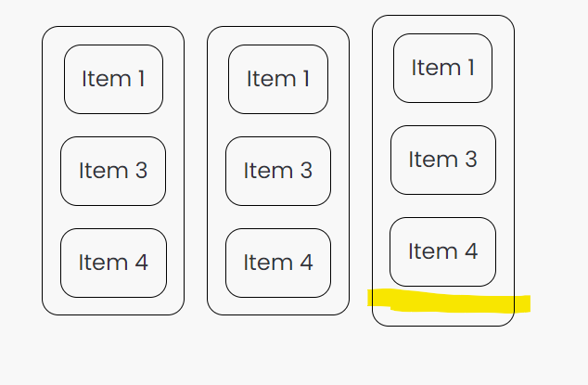Viewport: 588px width, 385px height.
Task: Click Item 1 in the raised right container
Action: pyautogui.click(x=443, y=68)
